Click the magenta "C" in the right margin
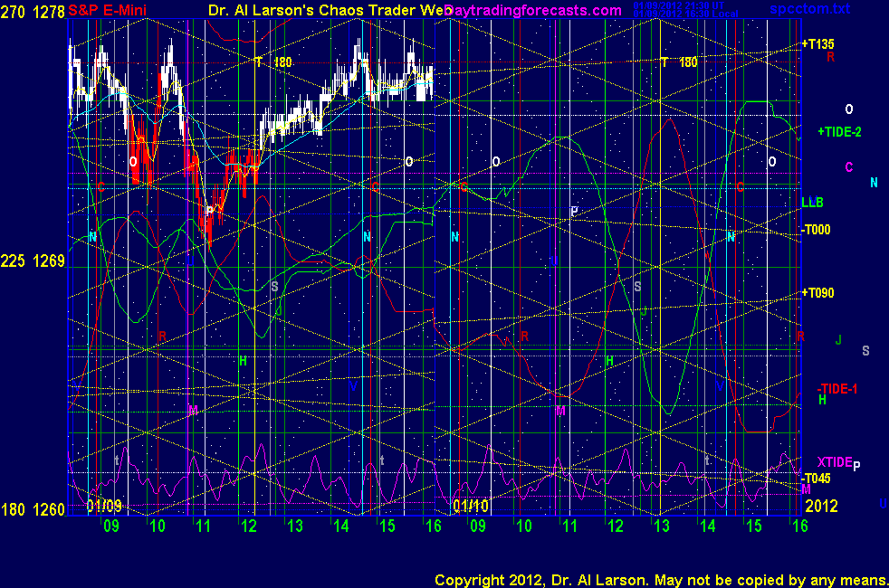 [849, 167]
